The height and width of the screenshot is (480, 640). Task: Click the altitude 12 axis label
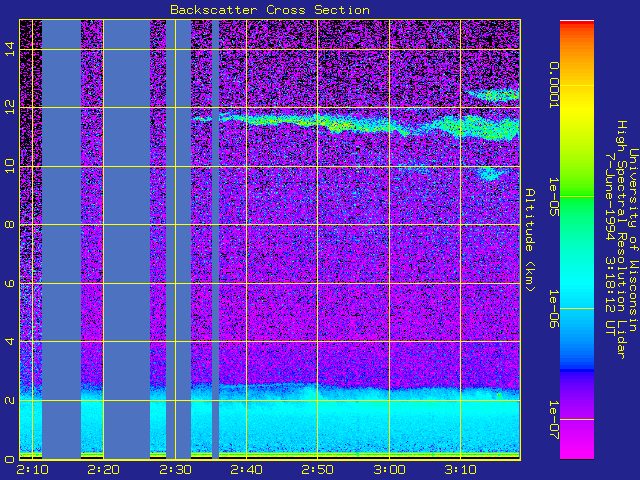click(x=9, y=107)
